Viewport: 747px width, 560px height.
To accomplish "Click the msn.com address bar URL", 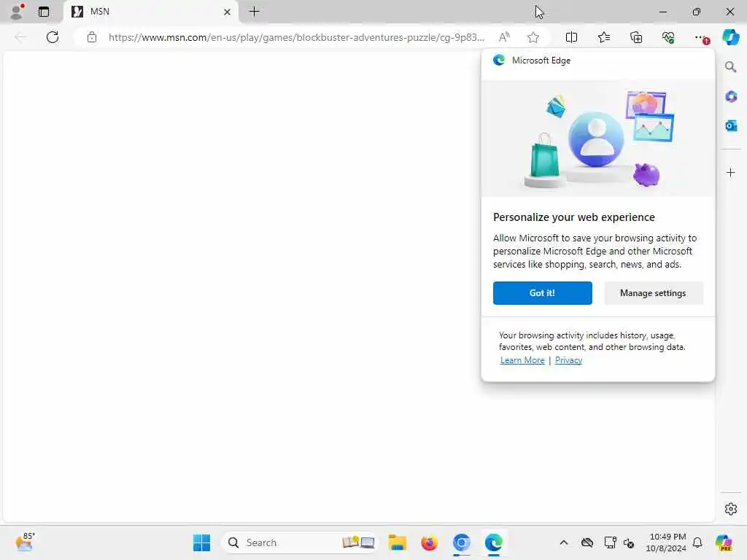I will pos(296,37).
